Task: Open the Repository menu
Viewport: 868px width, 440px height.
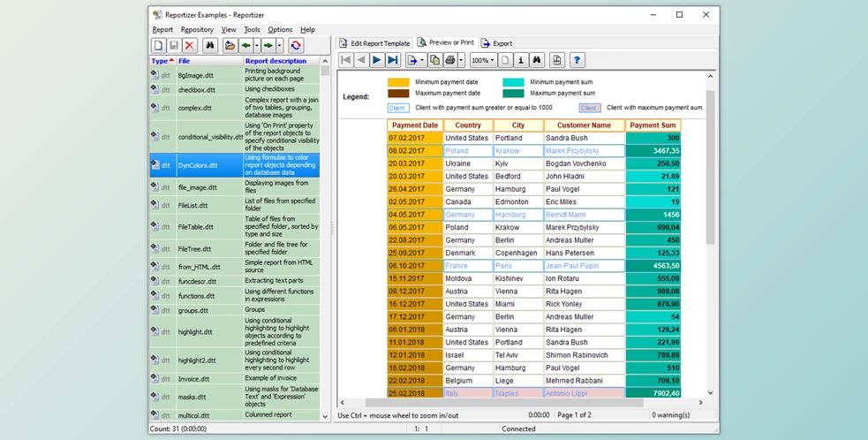Action: 197,30
